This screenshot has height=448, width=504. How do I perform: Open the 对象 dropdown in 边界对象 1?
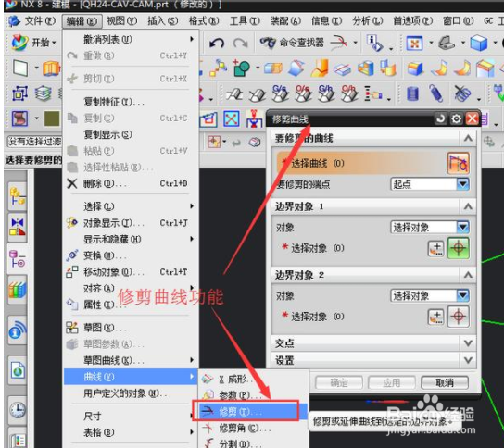430,228
